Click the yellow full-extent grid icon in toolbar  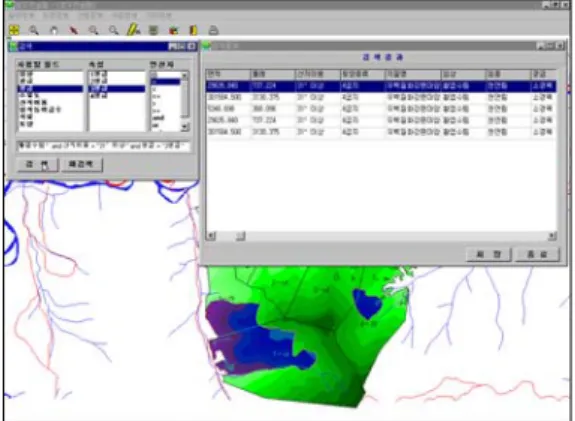[x=14, y=30]
